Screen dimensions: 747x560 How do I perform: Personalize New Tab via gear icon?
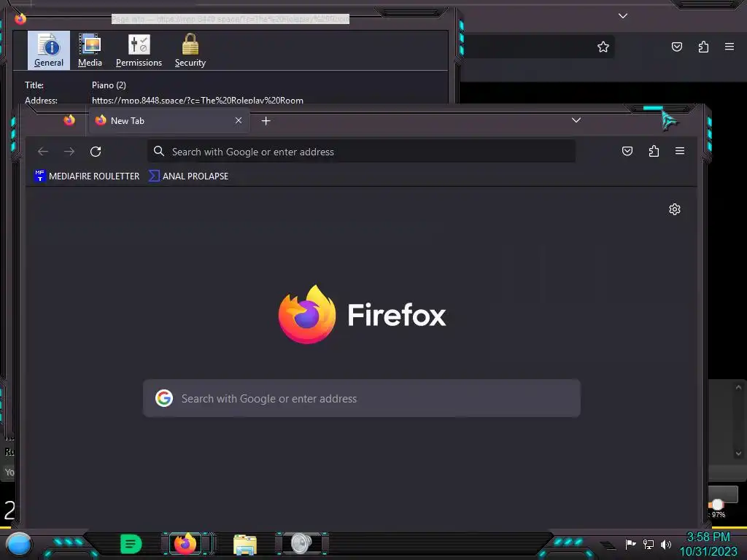click(x=675, y=209)
